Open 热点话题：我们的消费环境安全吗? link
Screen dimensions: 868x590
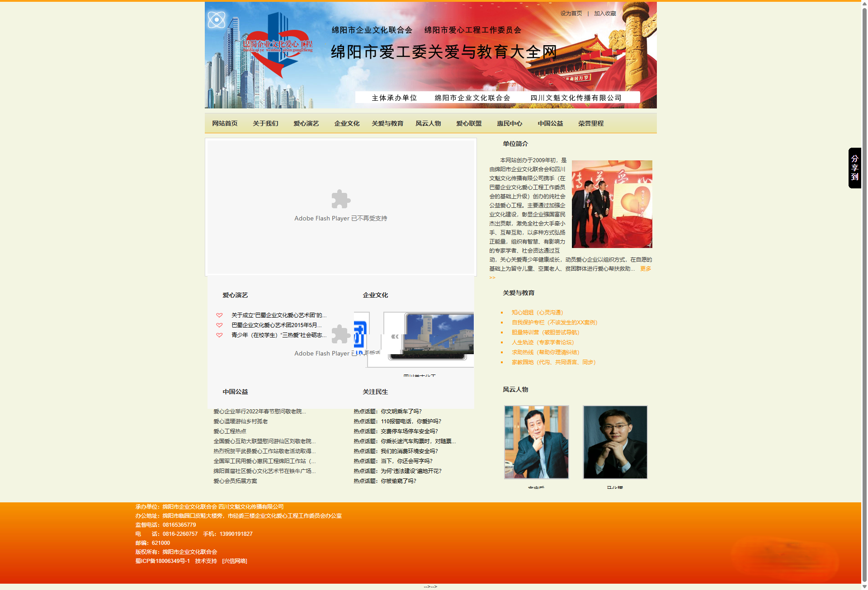tap(396, 451)
